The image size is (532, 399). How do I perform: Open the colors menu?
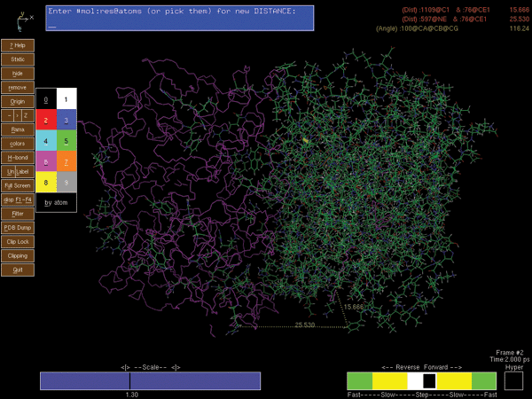(18, 144)
